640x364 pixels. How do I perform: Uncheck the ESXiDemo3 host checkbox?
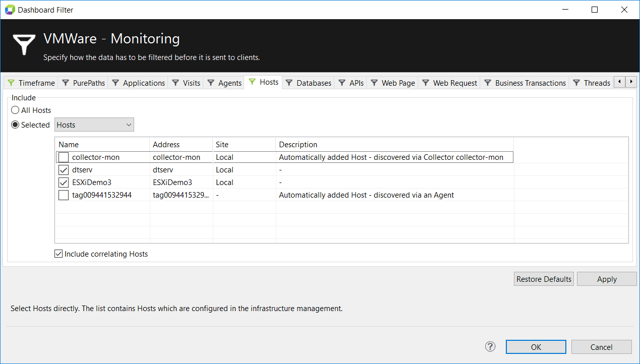pyautogui.click(x=64, y=183)
